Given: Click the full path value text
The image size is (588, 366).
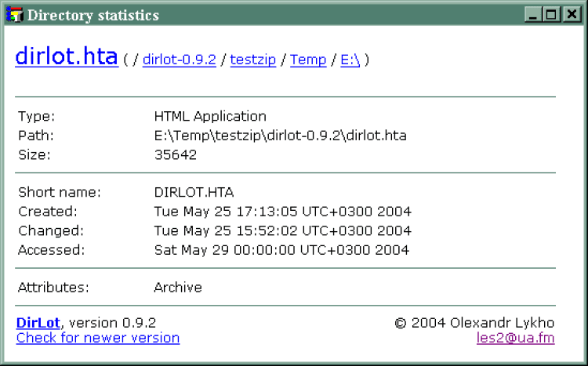Looking at the screenshot, I should point(280,136).
